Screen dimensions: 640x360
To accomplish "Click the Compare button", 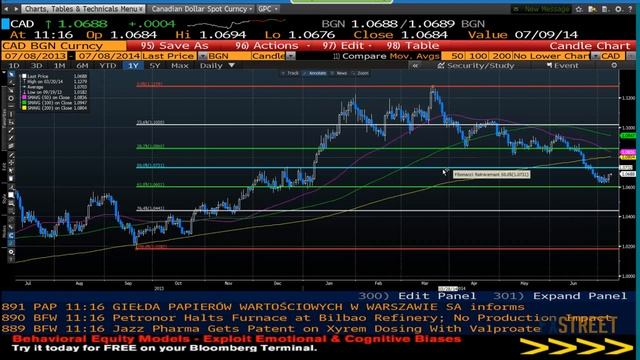I will pyautogui.click(x=360, y=56).
